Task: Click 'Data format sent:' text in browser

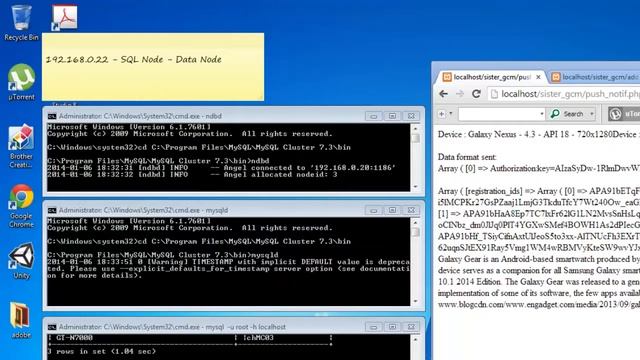Action: point(467,157)
